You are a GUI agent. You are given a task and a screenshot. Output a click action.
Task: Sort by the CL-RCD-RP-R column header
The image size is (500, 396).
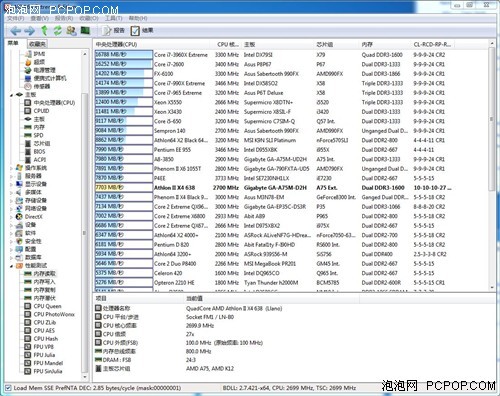432,44
